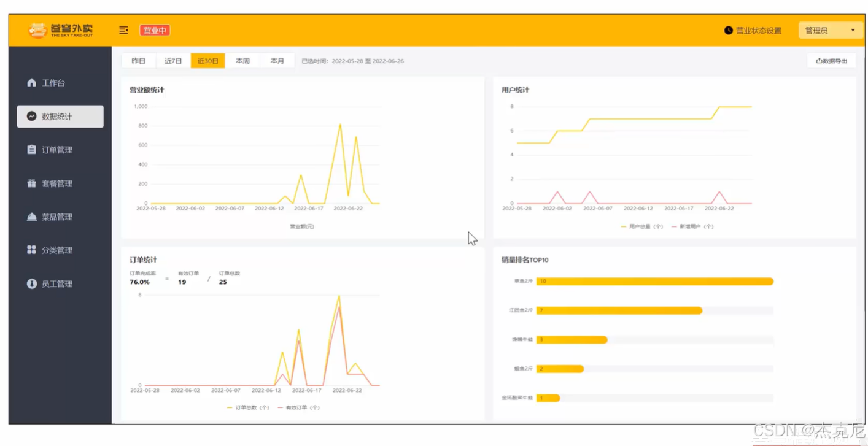This screenshot has width=868, height=446.
Task: Click the 苍穹外卖 logo
Action: click(61, 30)
